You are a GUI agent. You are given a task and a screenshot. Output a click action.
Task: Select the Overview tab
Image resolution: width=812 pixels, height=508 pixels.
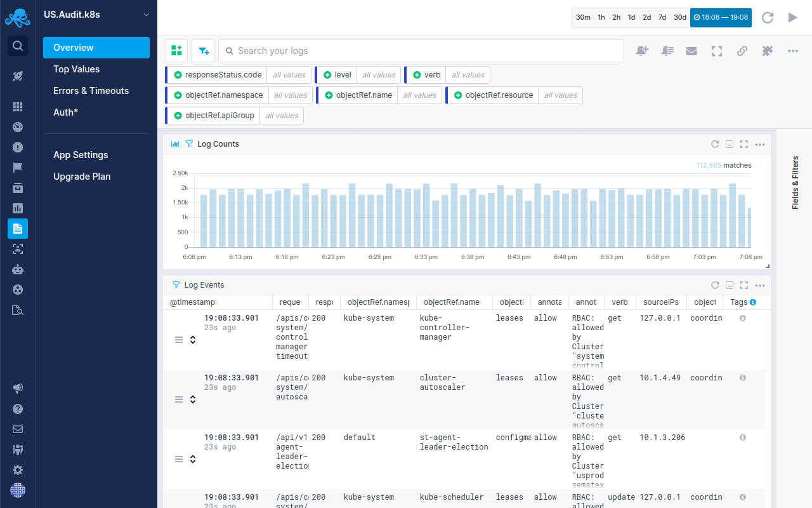click(96, 48)
